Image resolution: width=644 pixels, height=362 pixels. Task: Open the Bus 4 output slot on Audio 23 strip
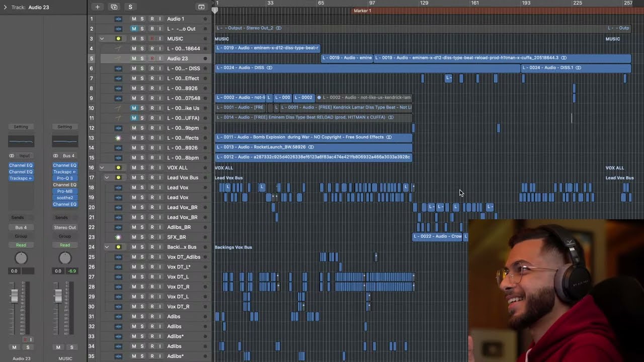[x=21, y=227]
